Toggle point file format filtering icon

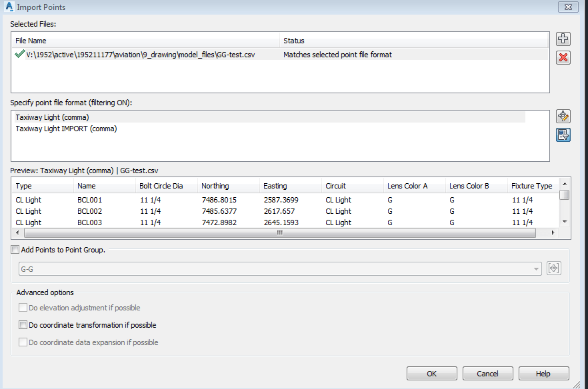(563, 135)
